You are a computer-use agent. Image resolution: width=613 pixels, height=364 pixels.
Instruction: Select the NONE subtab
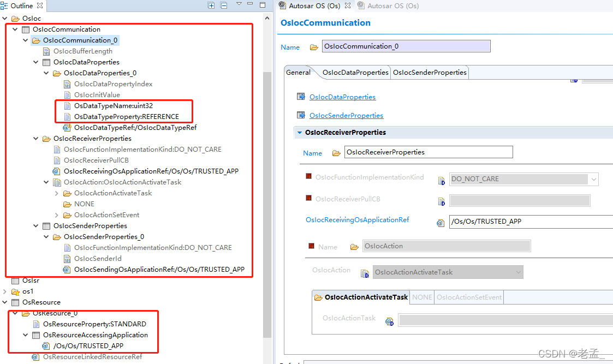tap(422, 297)
